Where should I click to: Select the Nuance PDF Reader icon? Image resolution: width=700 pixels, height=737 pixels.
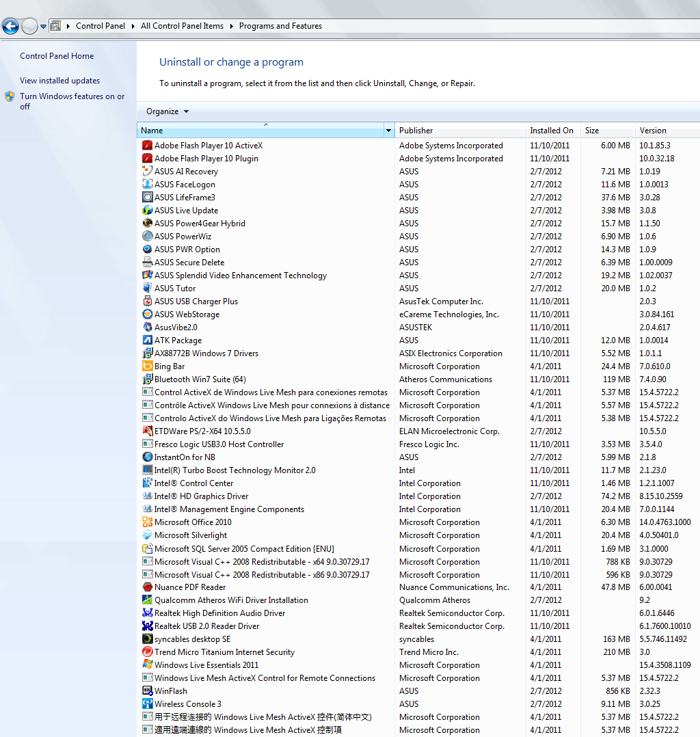point(148,587)
